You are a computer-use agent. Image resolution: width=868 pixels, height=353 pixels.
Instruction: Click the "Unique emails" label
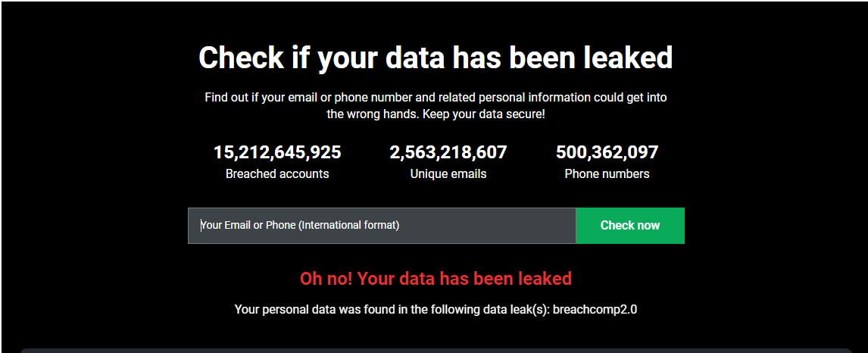click(x=448, y=173)
